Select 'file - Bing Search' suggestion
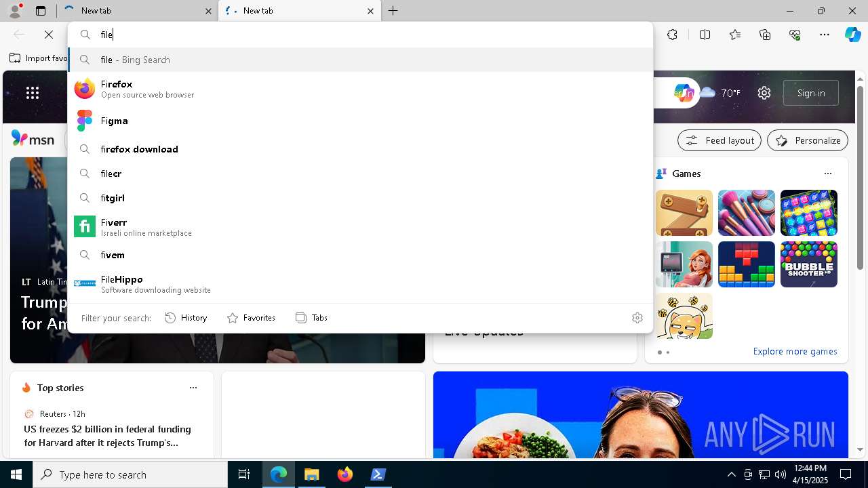 tap(360, 60)
